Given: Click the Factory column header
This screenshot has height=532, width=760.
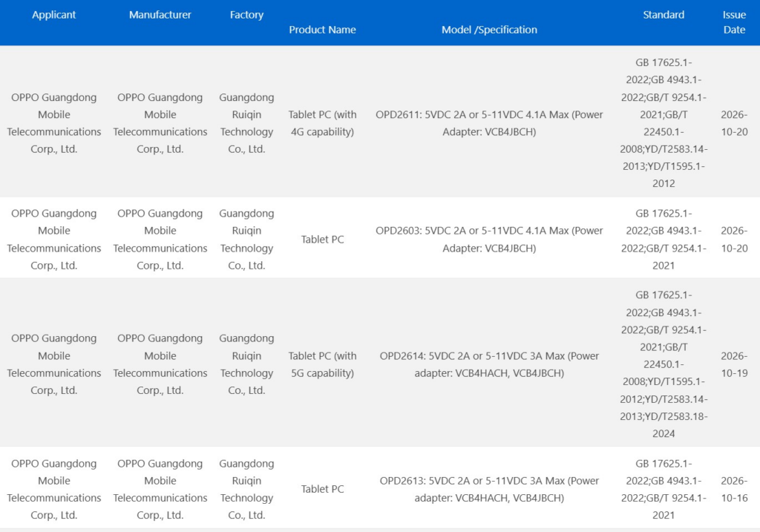Looking at the screenshot, I should pos(246,15).
